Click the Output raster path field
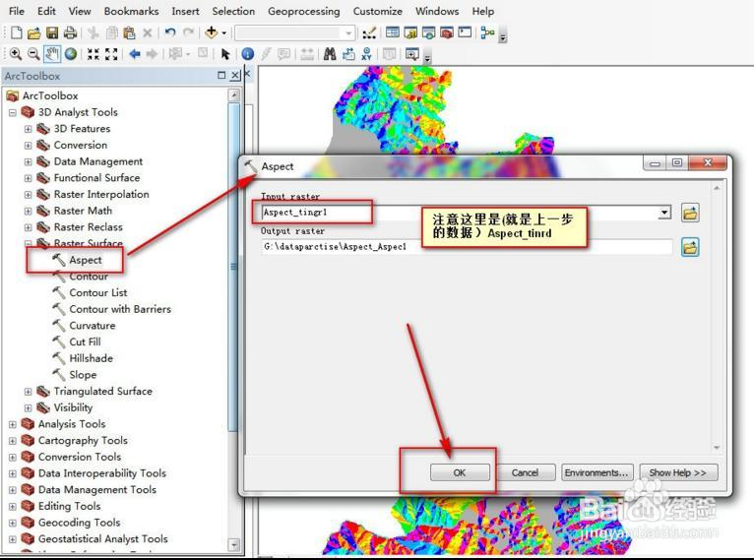This screenshot has height=560, width=754. pyautogui.click(x=467, y=247)
